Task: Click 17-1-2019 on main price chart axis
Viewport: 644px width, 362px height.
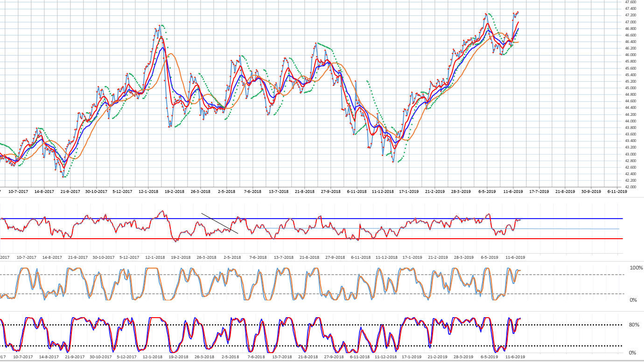Action: [408, 192]
